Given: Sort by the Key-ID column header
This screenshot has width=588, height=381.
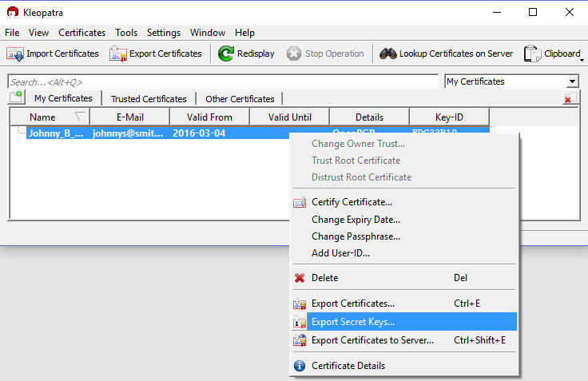Looking at the screenshot, I should pos(449,117).
